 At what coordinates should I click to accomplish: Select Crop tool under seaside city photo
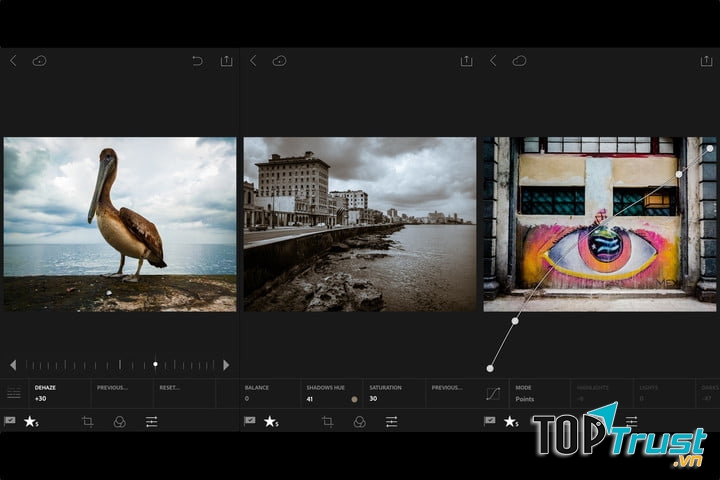pyautogui.click(x=327, y=421)
